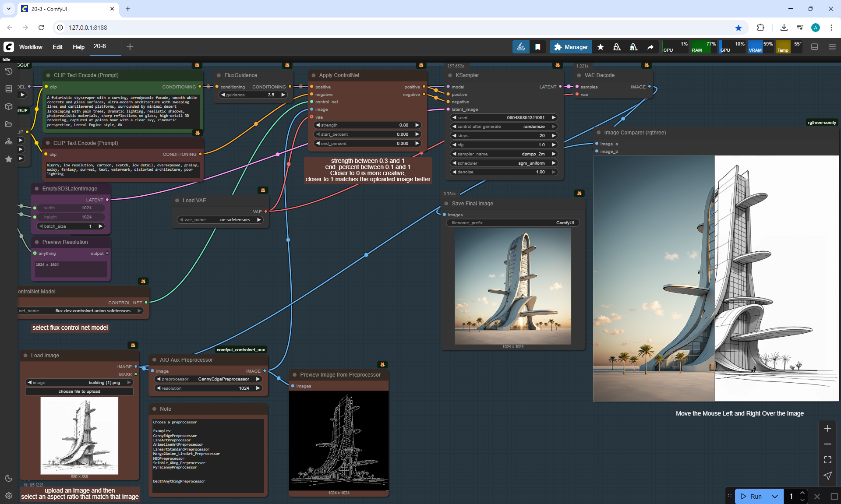Screen dimensions: 841x504
Task: Click the share arrow toolbar icon
Action: (x=650, y=47)
